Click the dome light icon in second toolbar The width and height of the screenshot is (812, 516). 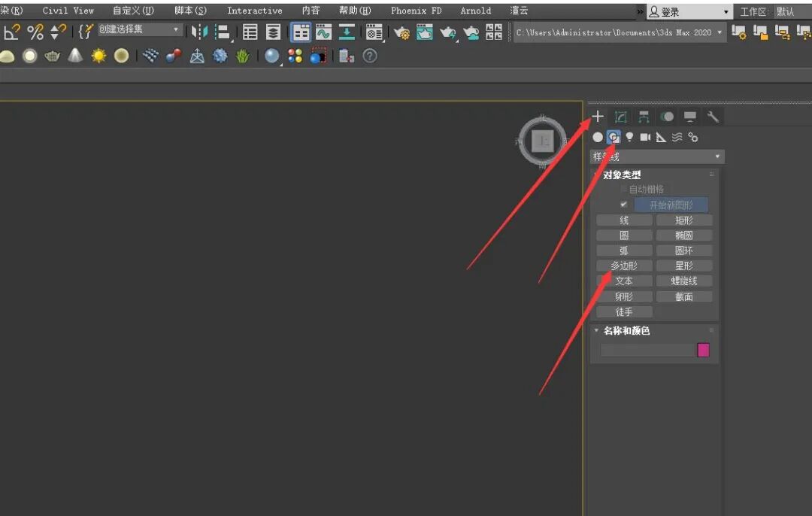point(7,56)
